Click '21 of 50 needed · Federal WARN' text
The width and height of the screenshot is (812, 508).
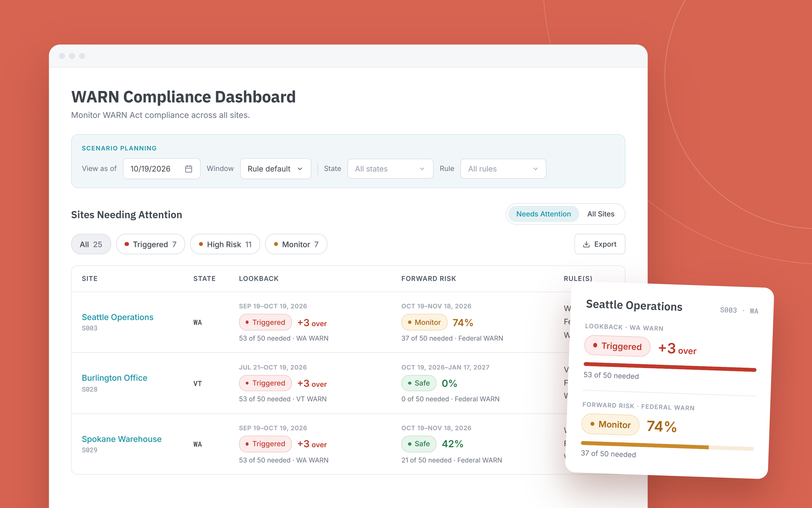[451, 460]
